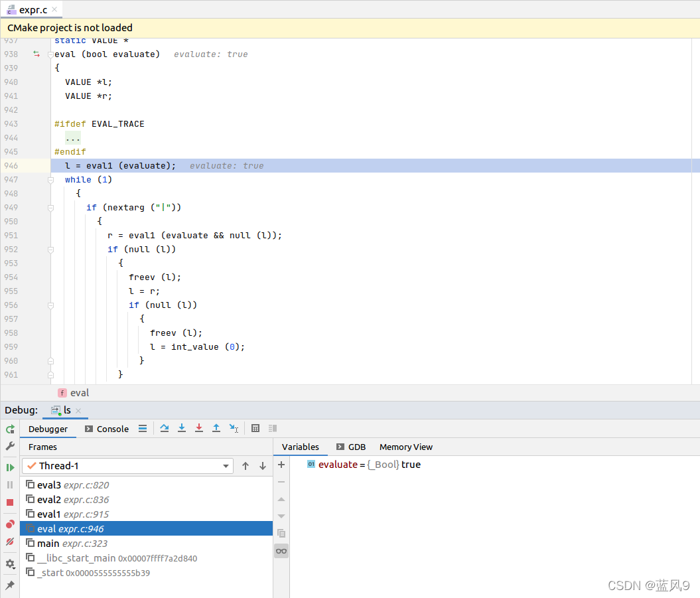Screen dimensions: 700x598
Task: Rerun the 'ls' debug session
Action: (9, 429)
